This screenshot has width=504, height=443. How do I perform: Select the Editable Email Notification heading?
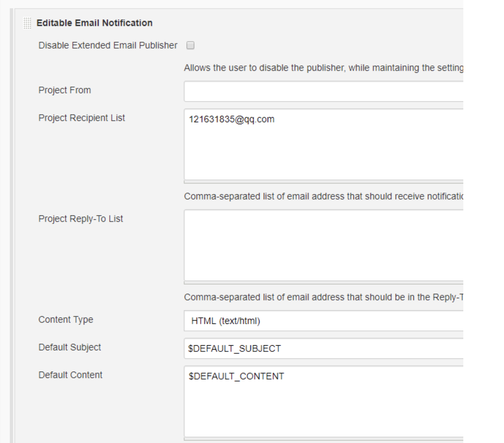coord(95,23)
